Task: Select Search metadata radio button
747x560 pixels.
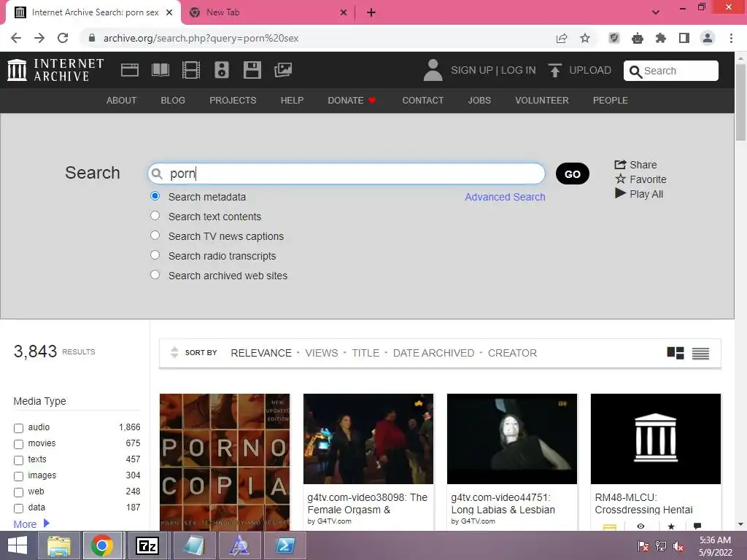Action: tap(155, 196)
